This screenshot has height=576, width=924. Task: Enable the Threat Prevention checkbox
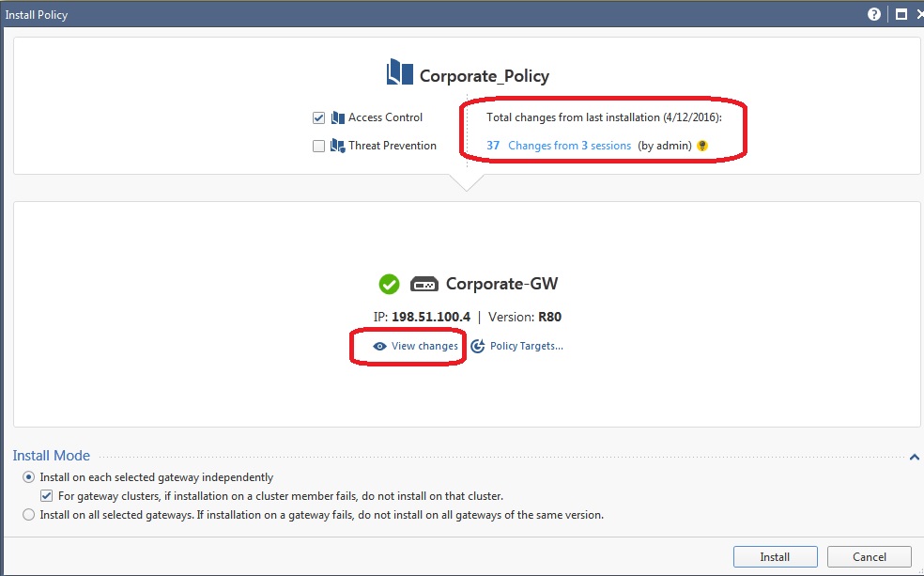coord(319,146)
